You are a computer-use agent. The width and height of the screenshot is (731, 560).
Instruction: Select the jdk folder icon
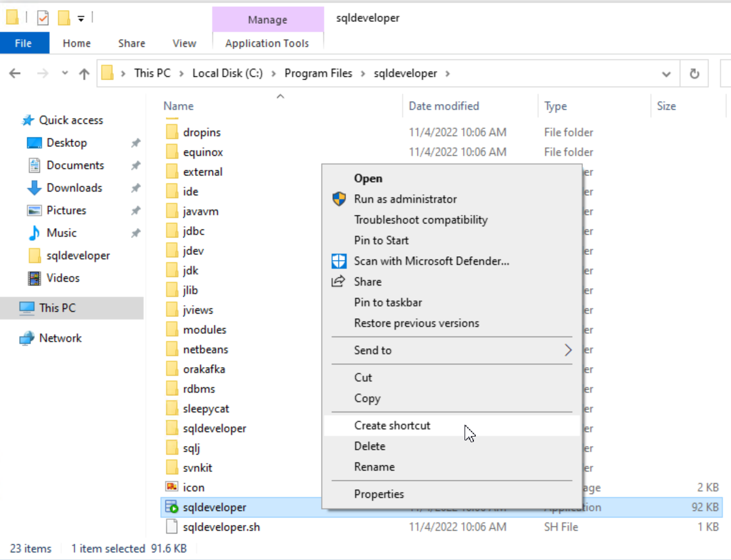pyautogui.click(x=172, y=270)
